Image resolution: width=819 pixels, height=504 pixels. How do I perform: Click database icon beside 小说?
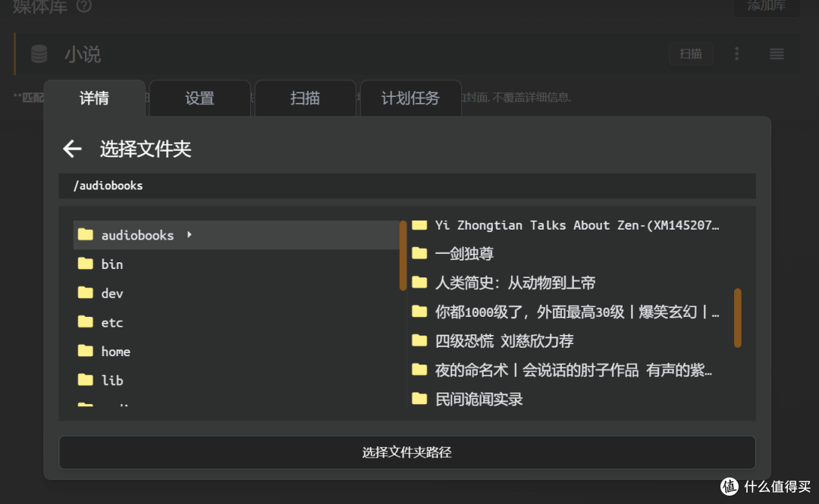(39, 54)
